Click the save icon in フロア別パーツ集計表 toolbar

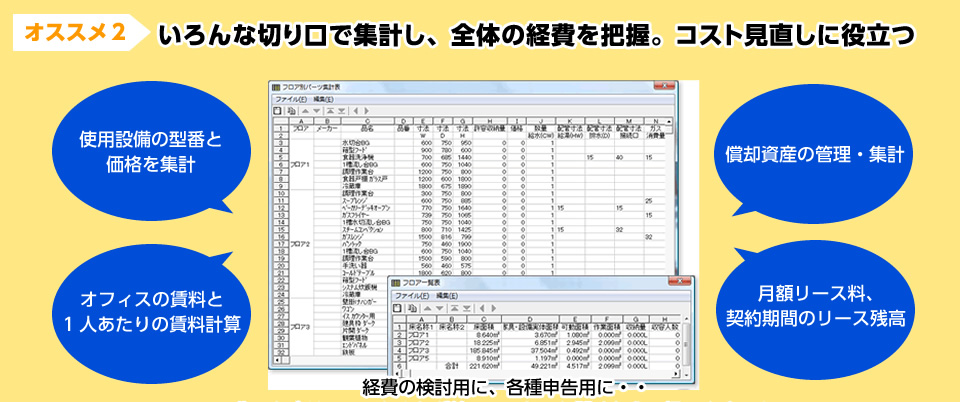(279, 111)
